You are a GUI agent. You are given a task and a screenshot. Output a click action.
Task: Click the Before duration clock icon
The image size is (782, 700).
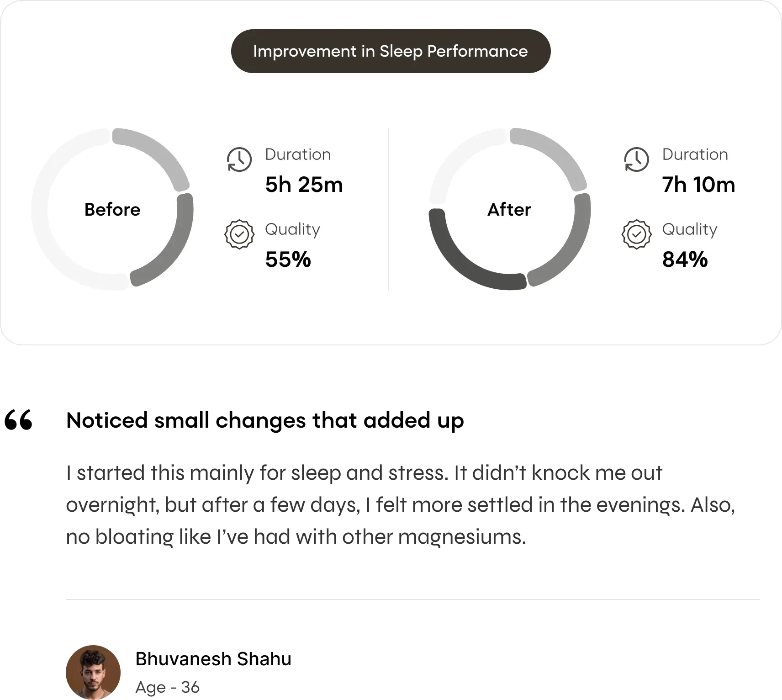(239, 159)
